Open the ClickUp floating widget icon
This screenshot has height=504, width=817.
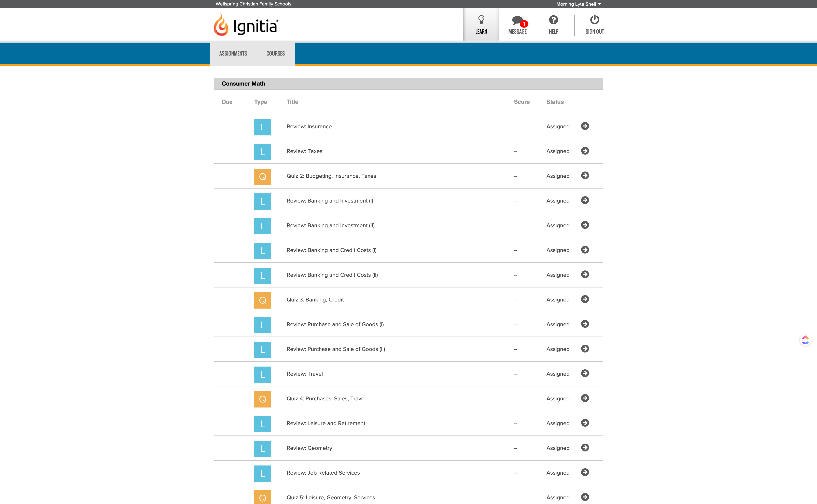805,340
